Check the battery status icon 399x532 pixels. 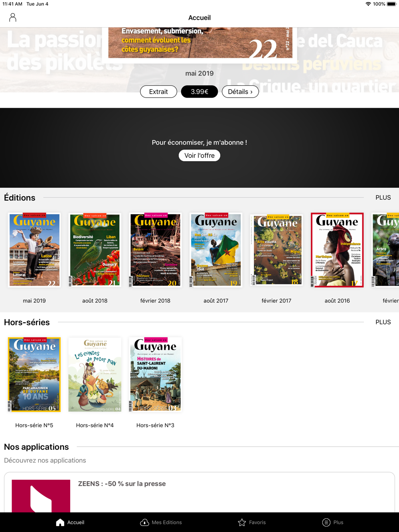point(391,4)
